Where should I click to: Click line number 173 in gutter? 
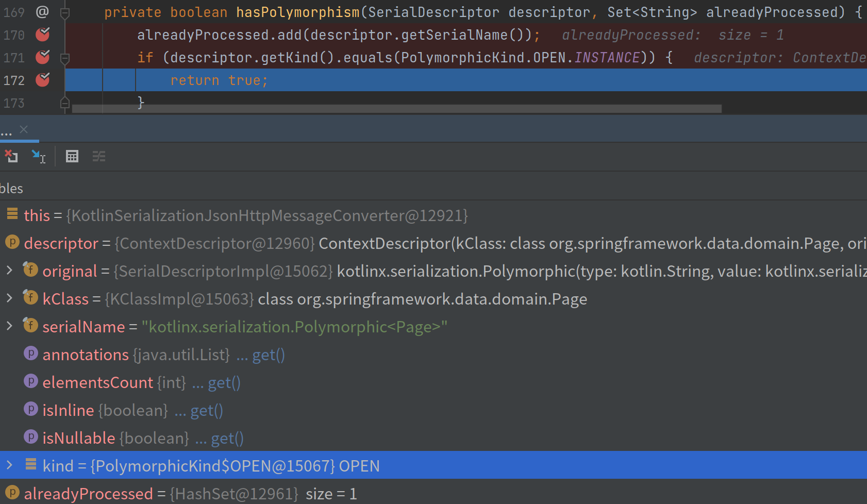[x=14, y=103]
